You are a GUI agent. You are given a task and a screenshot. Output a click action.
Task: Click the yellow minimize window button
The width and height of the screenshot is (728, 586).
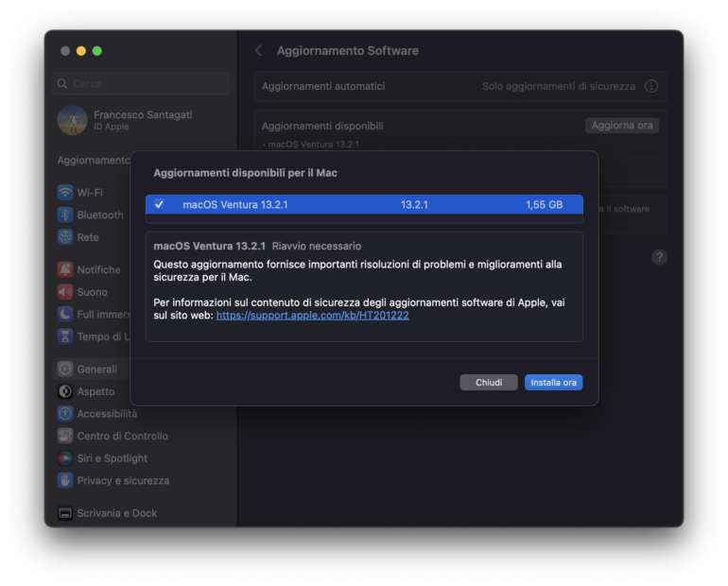point(81,51)
